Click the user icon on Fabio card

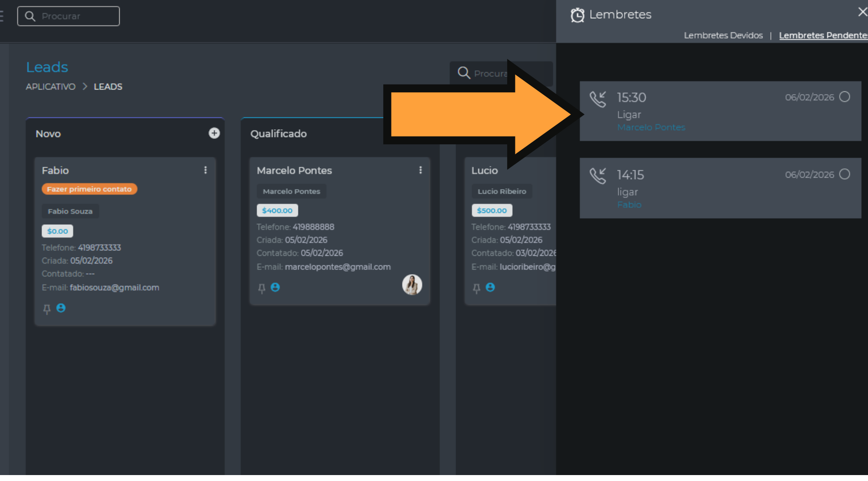61,308
